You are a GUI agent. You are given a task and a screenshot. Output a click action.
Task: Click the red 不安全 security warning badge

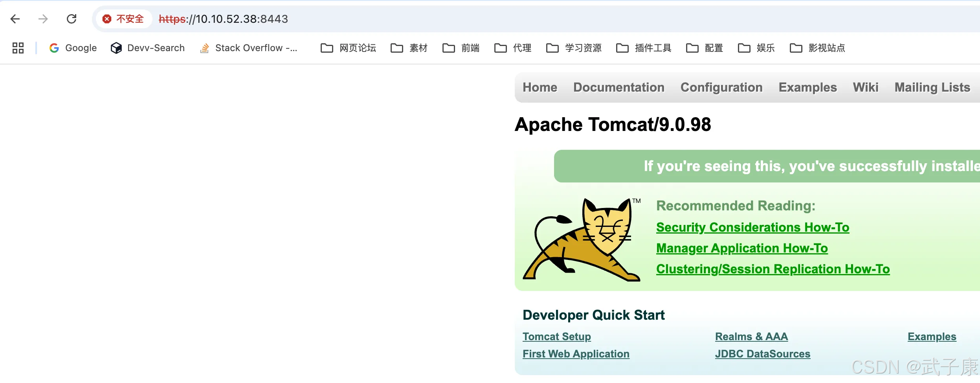tap(123, 19)
